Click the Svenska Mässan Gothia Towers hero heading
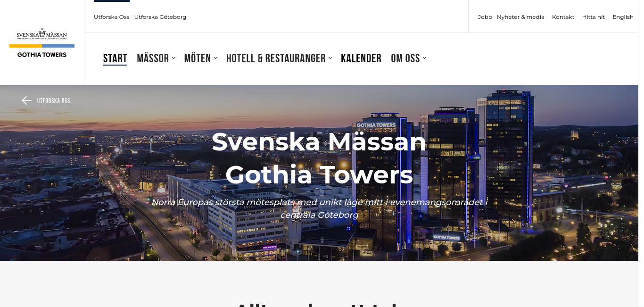Viewport: 644px width, 307px height. coord(319,158)
